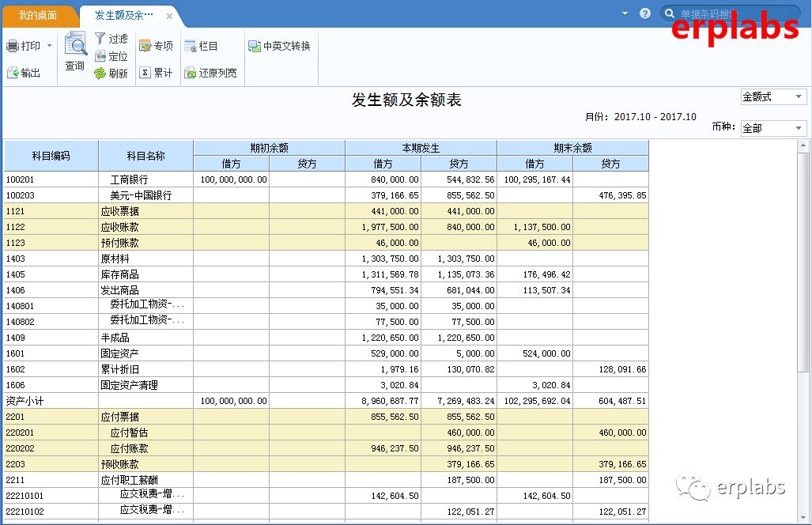The height and width of the screenshot is (525, 812).
Task: Select the 美元-中国银行 account name cell
Action: click(146, 195)
